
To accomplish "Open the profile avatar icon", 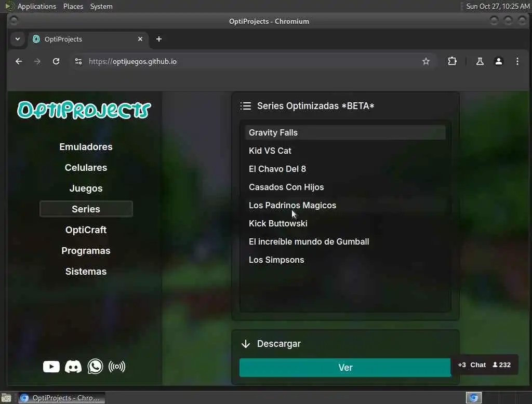I will pos(498,61).
